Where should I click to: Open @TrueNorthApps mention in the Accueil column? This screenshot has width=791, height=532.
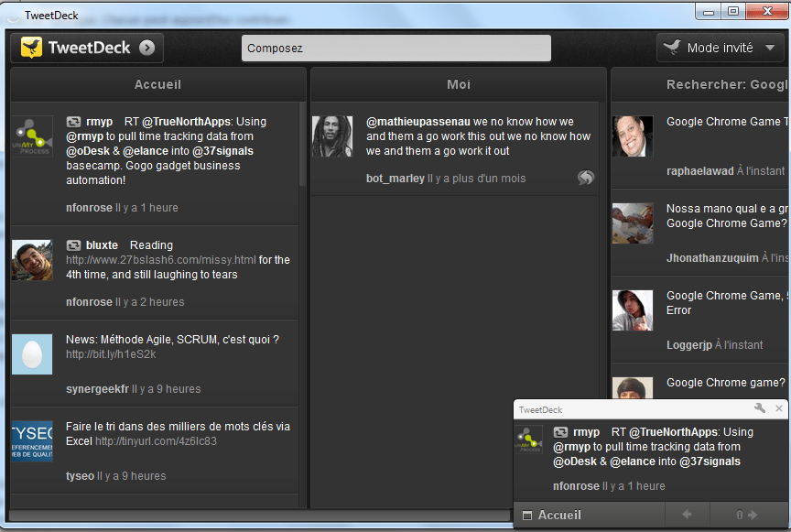[186, 122]
